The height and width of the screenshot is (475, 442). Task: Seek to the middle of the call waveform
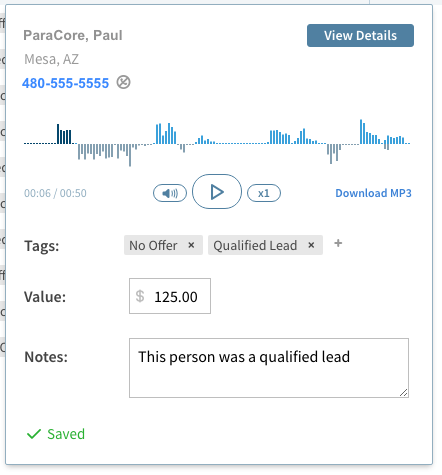[217, 143]
